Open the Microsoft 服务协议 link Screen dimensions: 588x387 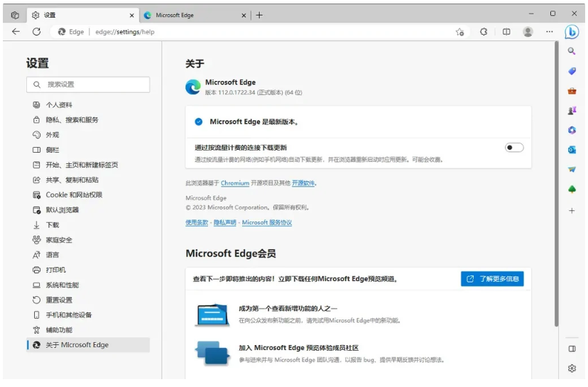[x=267, y=223]
